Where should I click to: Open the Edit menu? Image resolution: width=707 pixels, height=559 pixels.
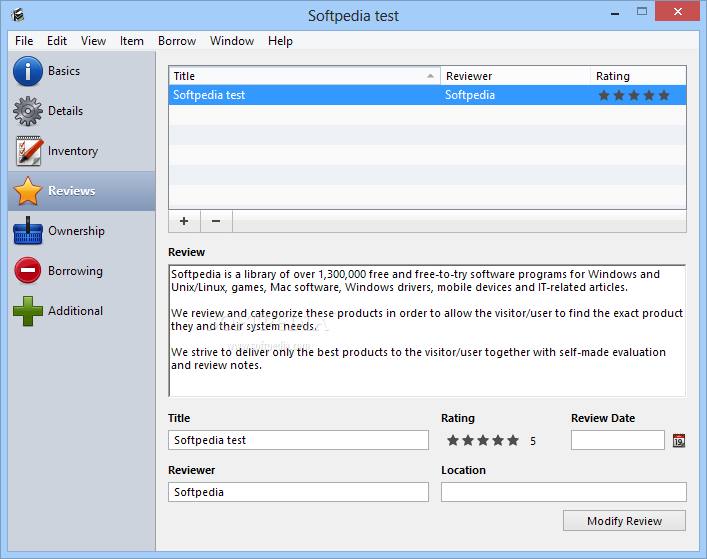57,41
